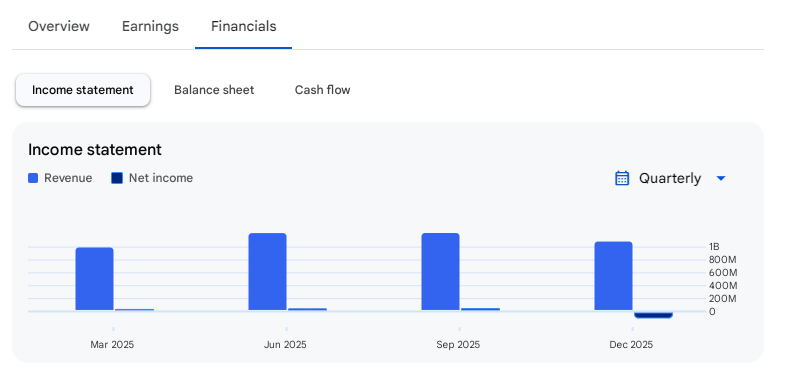Switch to the Earnings tab
The height and width of the screenshot is (370, 787).
click(x=150, y=26)
